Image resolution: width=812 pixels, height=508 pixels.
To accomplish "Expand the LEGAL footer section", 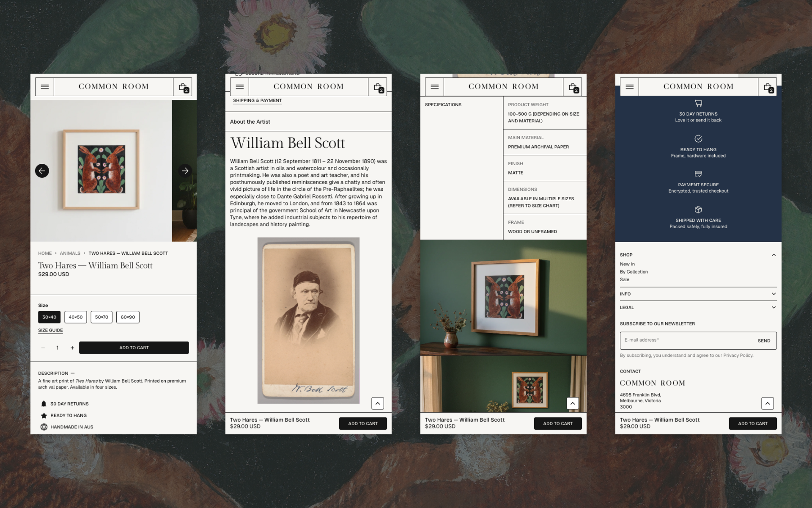I will pyautogui.click(x=774, y=307).
